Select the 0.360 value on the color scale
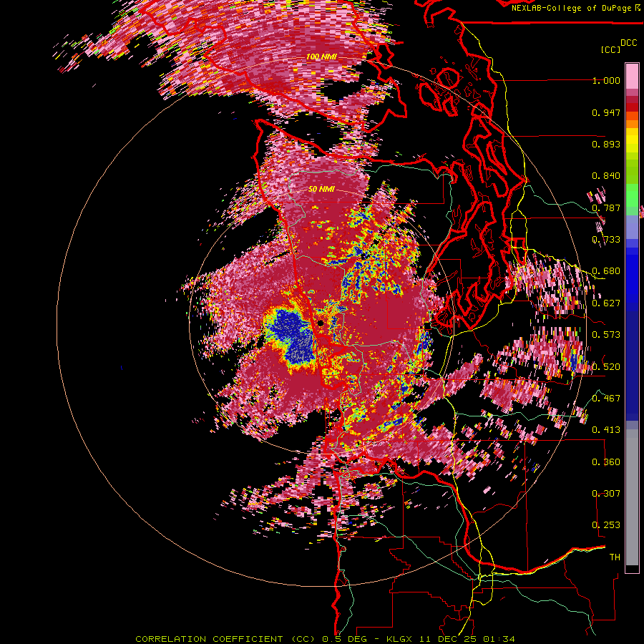644x644 pixels. [x=606, y=462]
